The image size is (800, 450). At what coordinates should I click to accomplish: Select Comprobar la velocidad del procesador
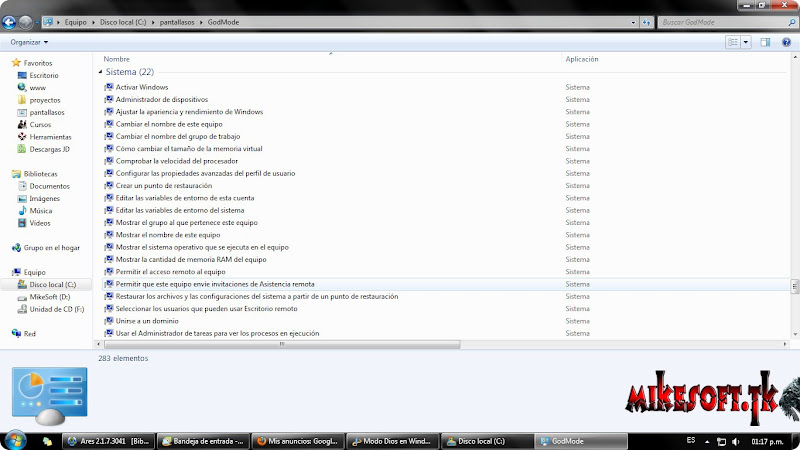177,161
